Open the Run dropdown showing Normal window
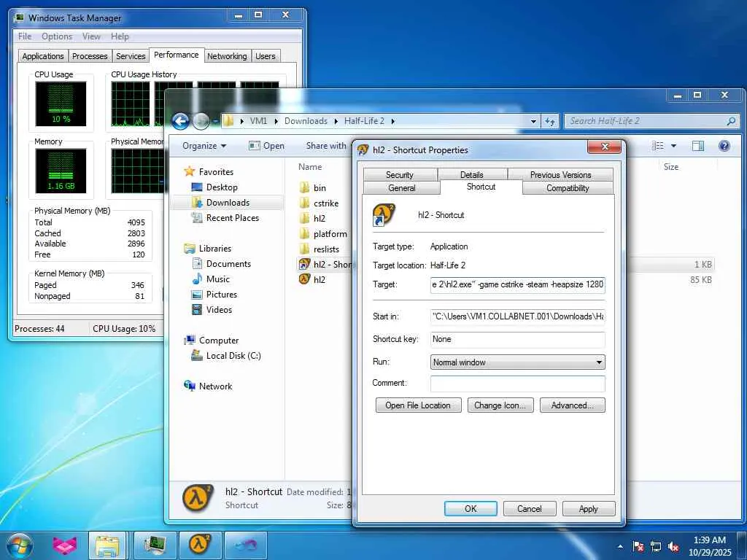747x560 pixels. 517,362
